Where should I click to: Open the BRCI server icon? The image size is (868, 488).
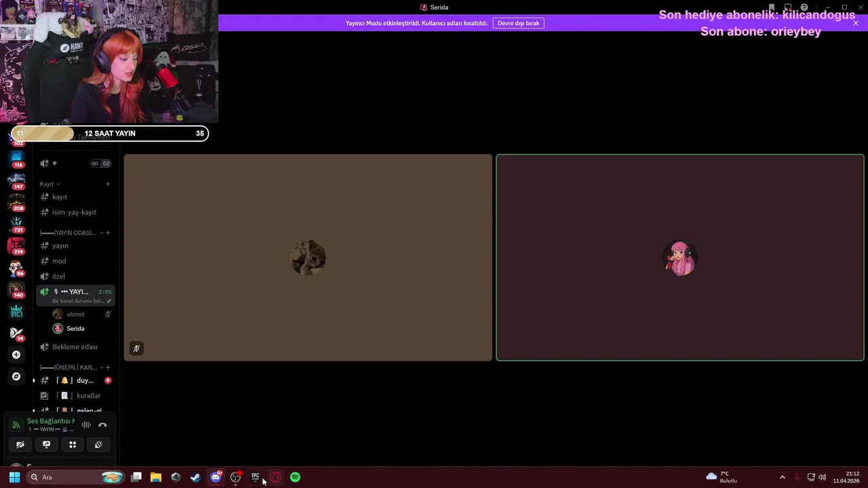(16, 311)
